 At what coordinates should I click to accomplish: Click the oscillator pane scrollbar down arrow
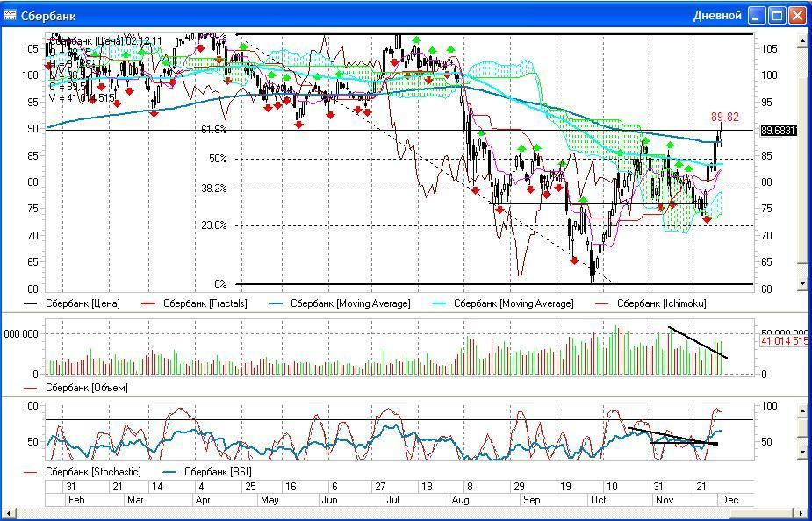coord(803,452)
